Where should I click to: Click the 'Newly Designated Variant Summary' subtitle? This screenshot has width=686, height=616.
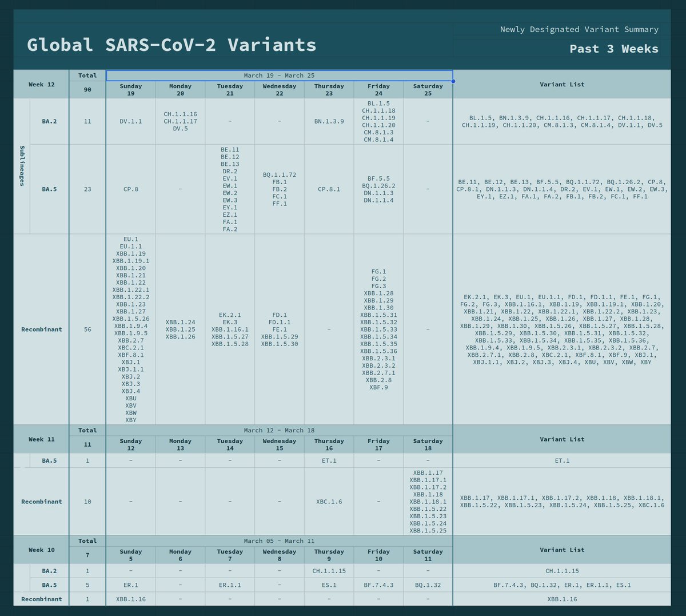coord(579,29)
